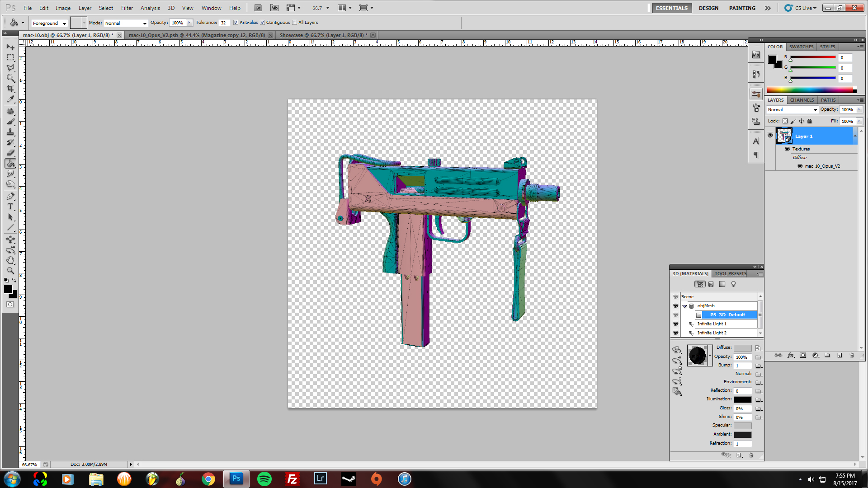Collapse the objMesh tree node

tap(684, 306)
